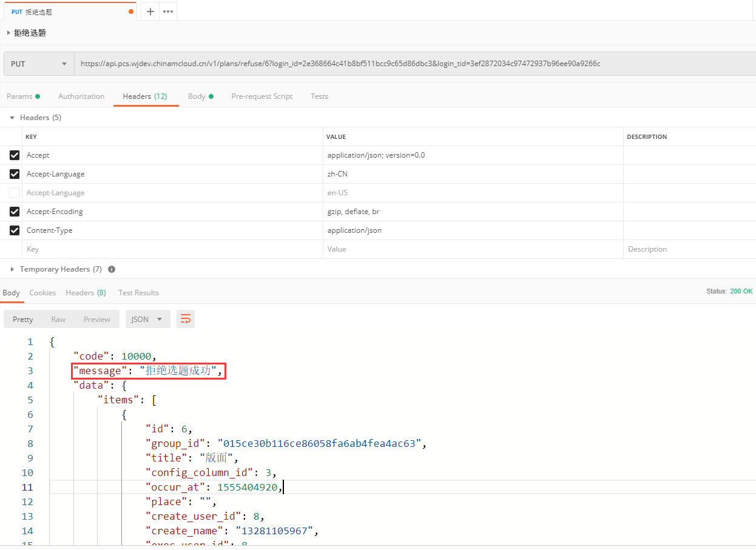Select the Preview response view
The image size is (756, 550).
coord(97,319)
